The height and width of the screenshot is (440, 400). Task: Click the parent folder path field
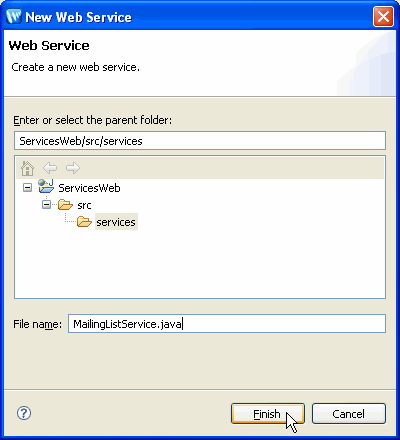click(200, 141)
